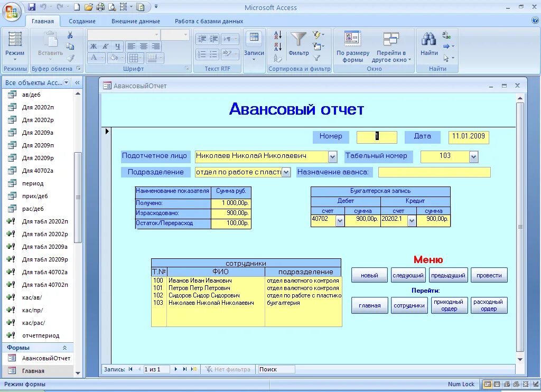Screen dimensions: 541x392
Task: Select Главная form in navigation pane
Action: [x=33, y=371]
